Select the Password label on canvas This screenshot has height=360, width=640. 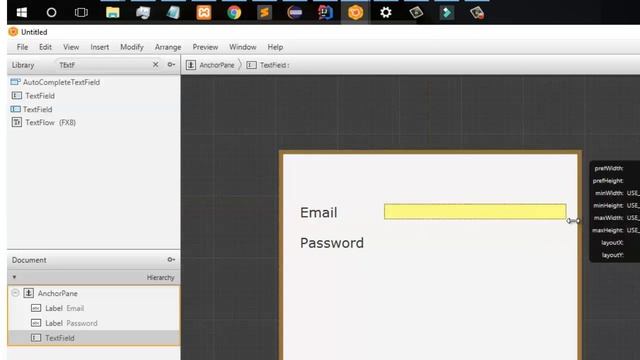pyautogui.click(x=332, y=243)
